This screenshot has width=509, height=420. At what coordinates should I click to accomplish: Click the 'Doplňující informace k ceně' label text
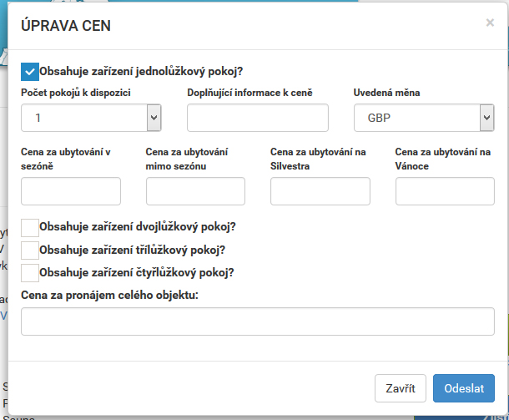point(249,93)
